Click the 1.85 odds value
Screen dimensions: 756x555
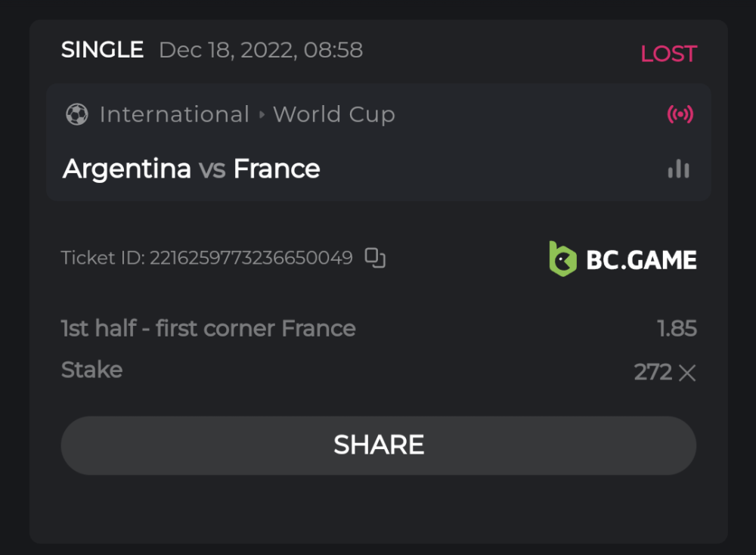pos(677,328)
